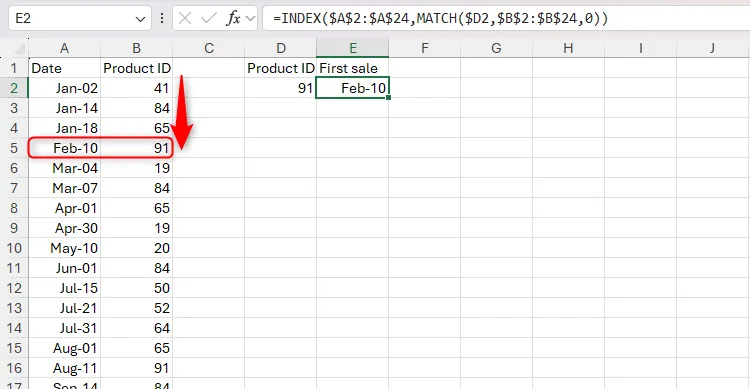The height and width of the screenshot is (389, 750).
Task: Select row 1 header
Action: coord(14,68)
